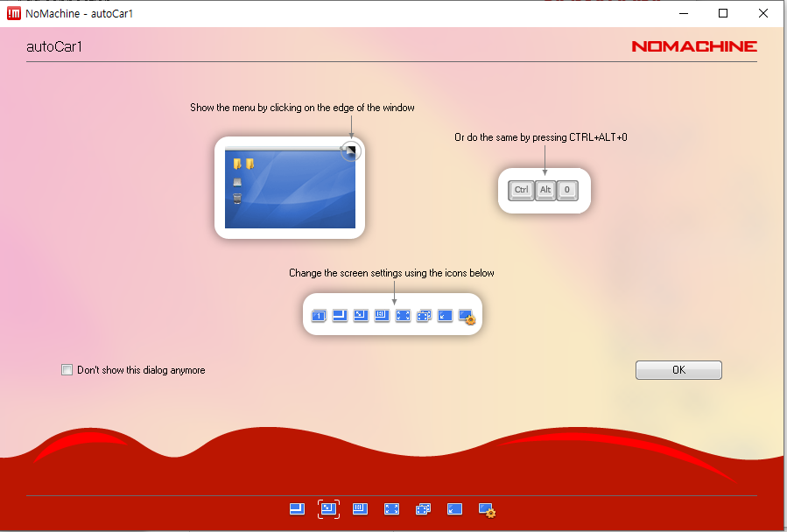787x532 pixels.
Task: Click the highlighted fit-to-window icon in bottom toolbar
Action: tap(328, 508)
